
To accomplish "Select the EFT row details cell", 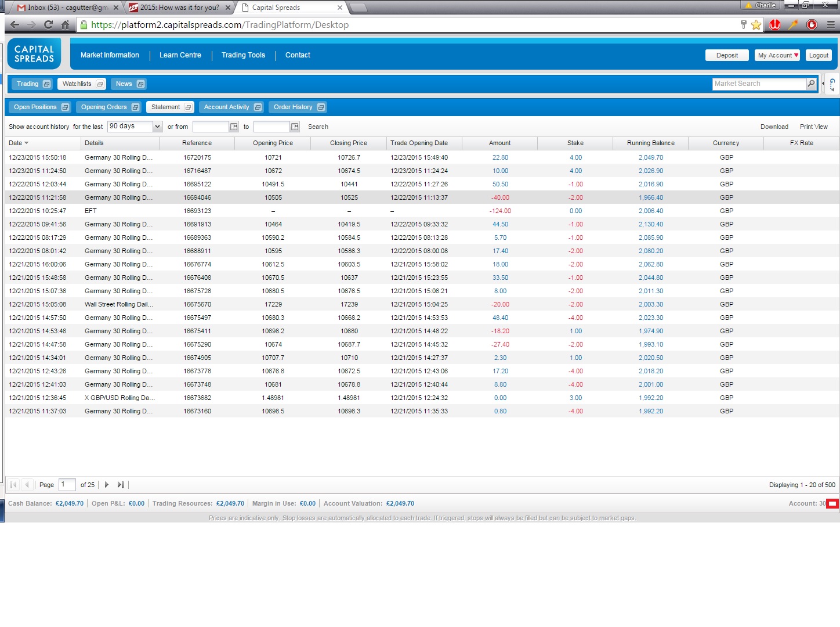I will click(120, 211).
